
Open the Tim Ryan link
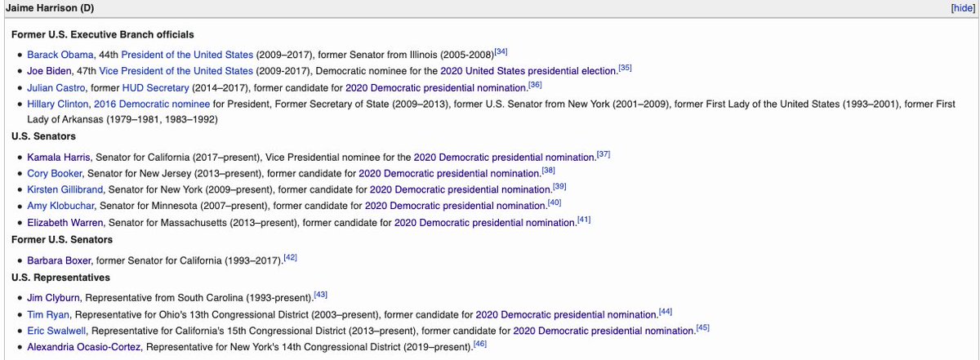[48, 314]
